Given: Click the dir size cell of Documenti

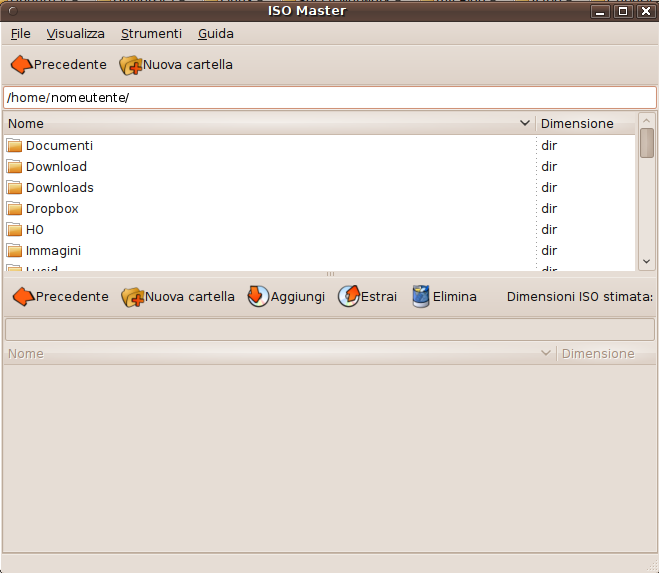Looking at the screenshot, I should click(549, 145).
